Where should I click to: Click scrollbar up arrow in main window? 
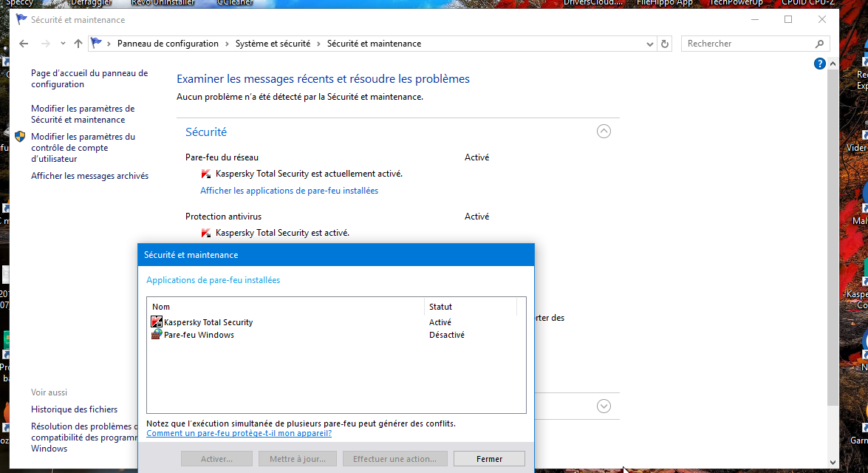click(x=833, y=64)
